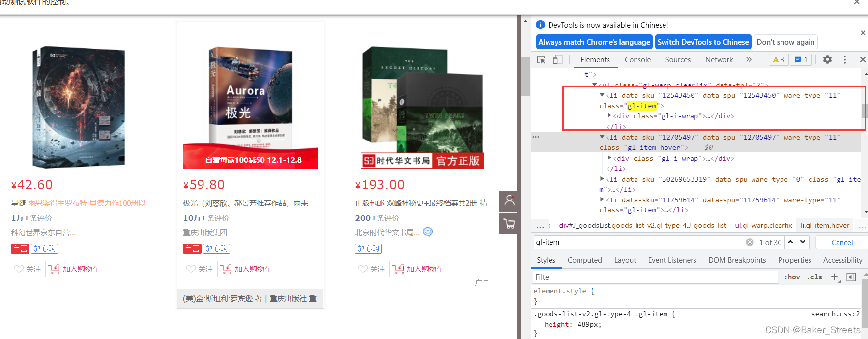Open 重庆出版集团 shop link

[x=205, y=232]
